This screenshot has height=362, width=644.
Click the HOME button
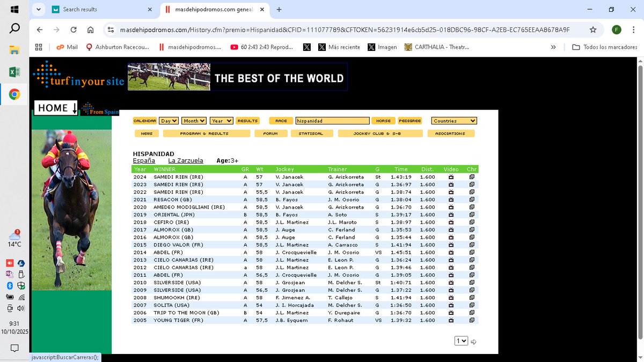(x=56, y=108)
